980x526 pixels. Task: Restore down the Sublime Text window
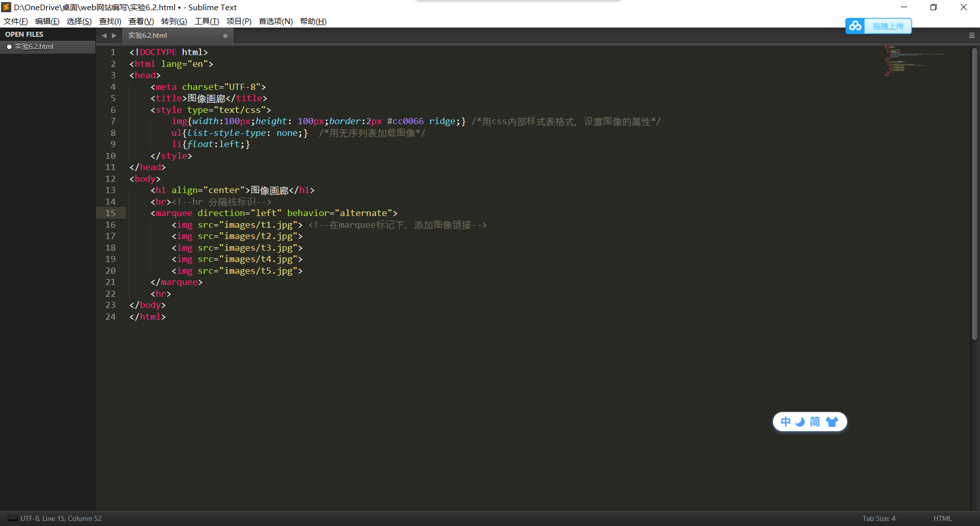pos(934,7)
